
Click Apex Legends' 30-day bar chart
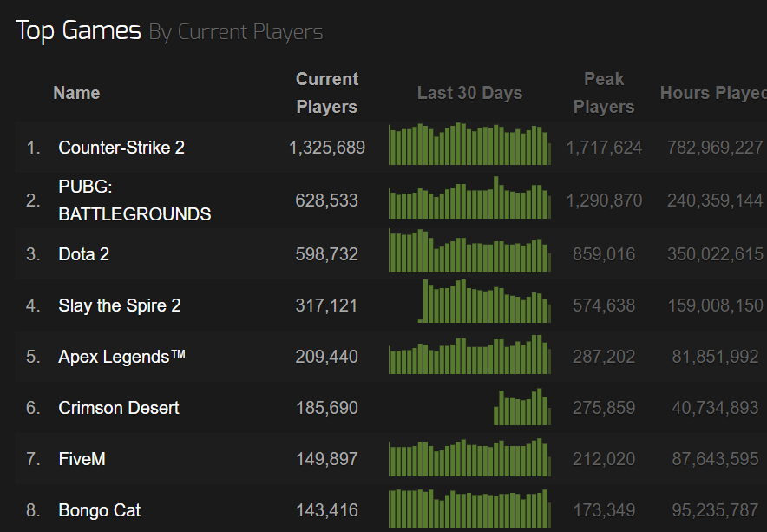pyautogui.click(x=469, y=354)
